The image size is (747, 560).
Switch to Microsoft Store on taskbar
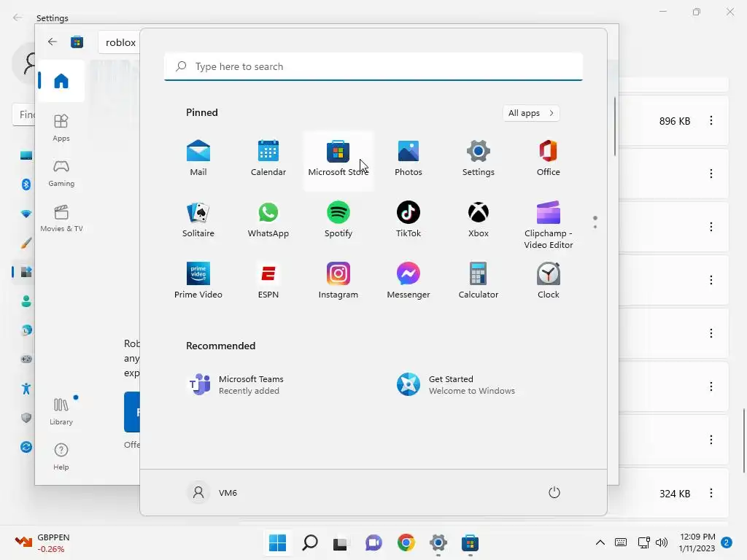tap(470, 542)
